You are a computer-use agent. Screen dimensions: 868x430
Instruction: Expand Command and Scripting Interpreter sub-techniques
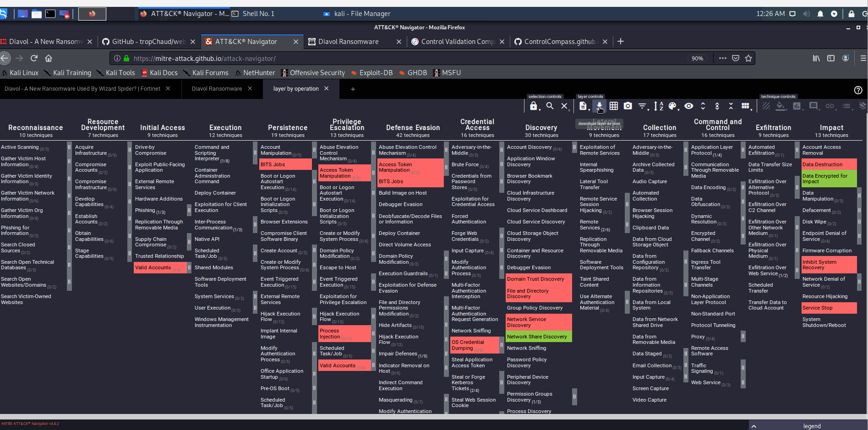tap(255, 153)
